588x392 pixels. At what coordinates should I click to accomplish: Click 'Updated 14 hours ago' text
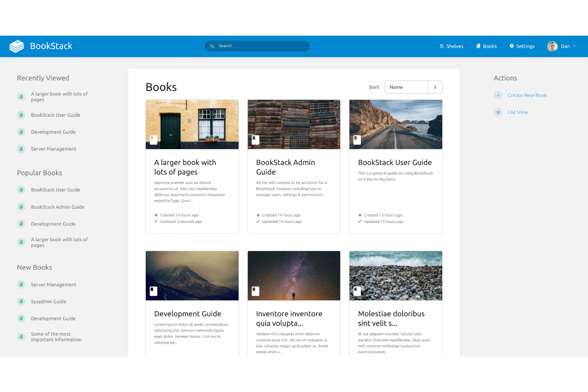click(282, 222)
